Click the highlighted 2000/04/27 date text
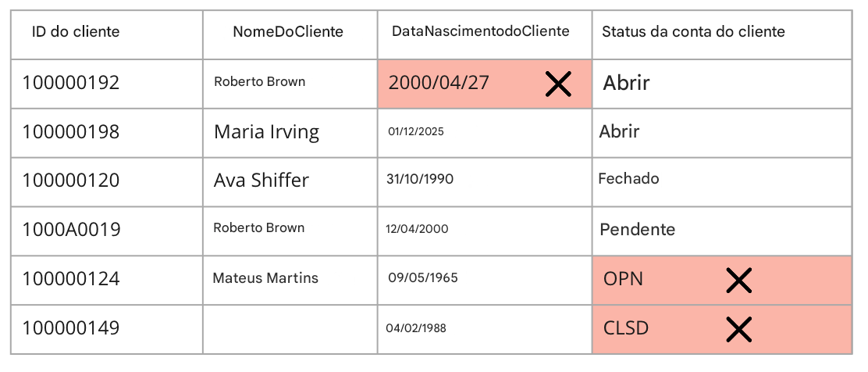Image resolution: width=868 pixels, height=372 pixels. tap(439, 83)
